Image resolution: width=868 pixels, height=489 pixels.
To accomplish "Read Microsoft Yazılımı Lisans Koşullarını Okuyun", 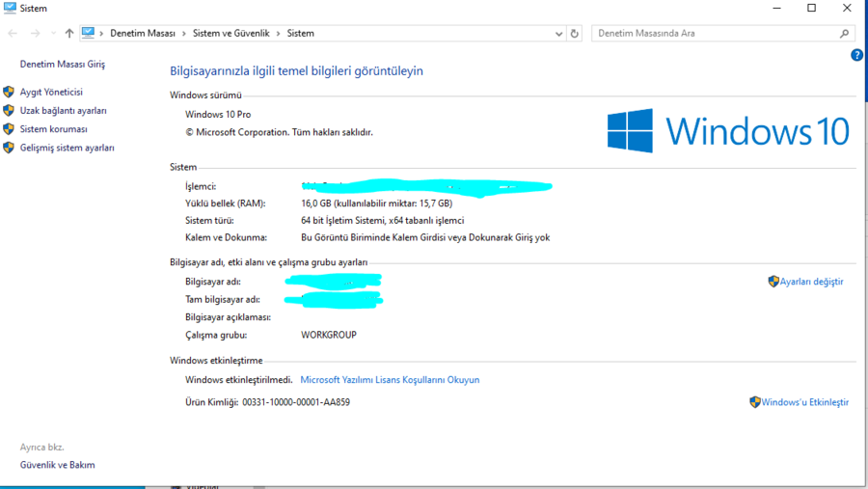I will click(390, 380).
